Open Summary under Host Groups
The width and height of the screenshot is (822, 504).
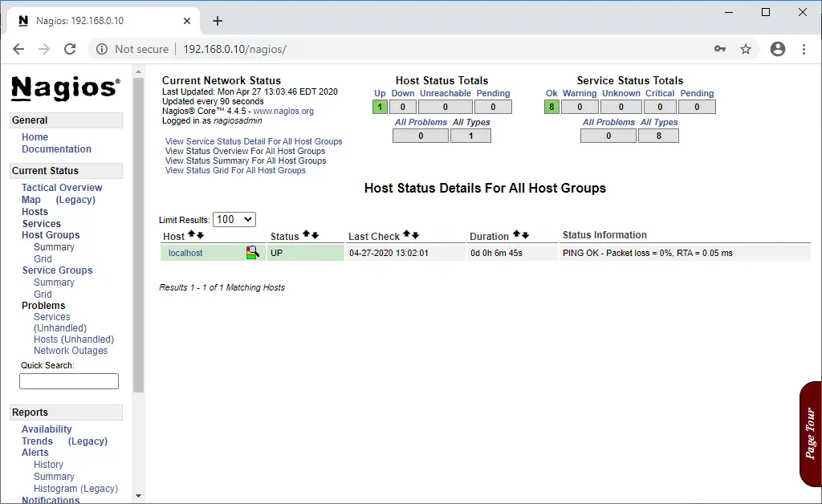[54, 246]
